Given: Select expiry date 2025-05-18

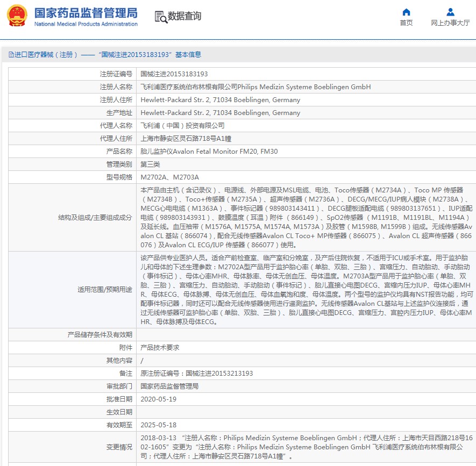Looking at the screenshot, I should pos(159,425).
